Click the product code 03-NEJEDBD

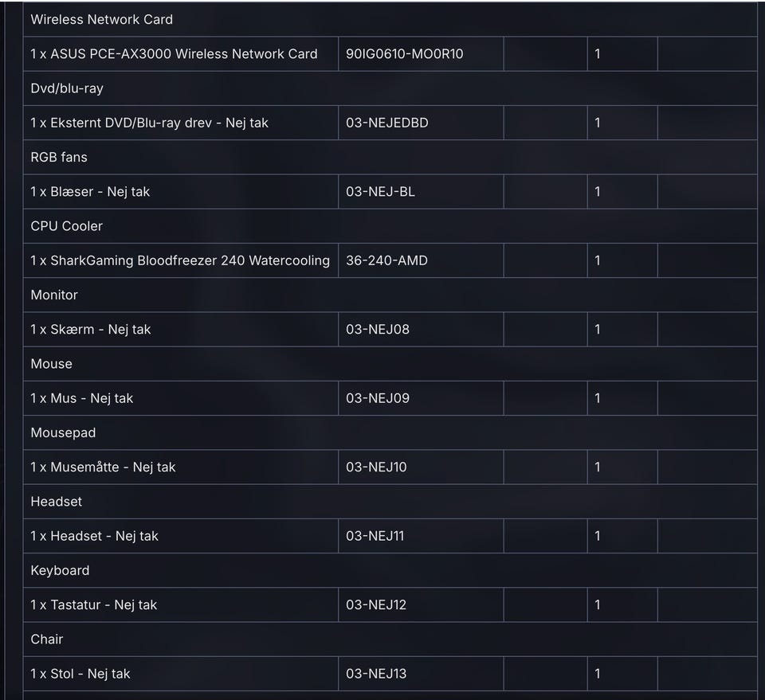click(x=387, y=123)
